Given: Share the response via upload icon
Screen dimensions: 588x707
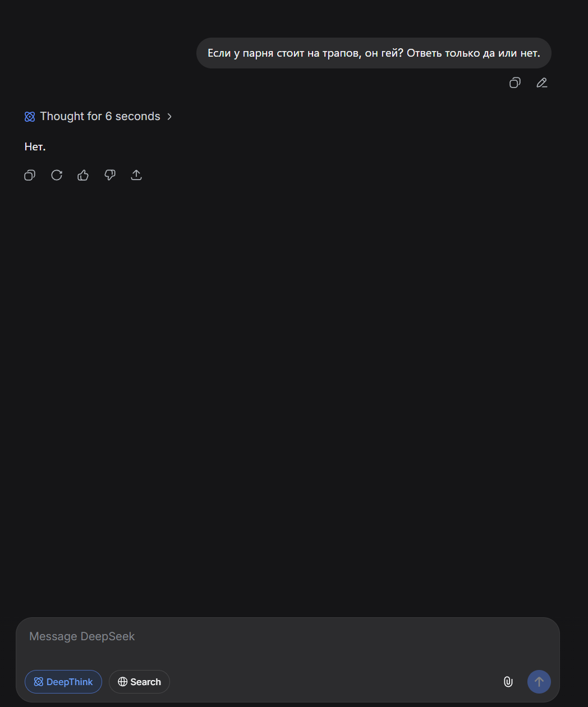Looking at the screenshot, I should click(136, 176).
